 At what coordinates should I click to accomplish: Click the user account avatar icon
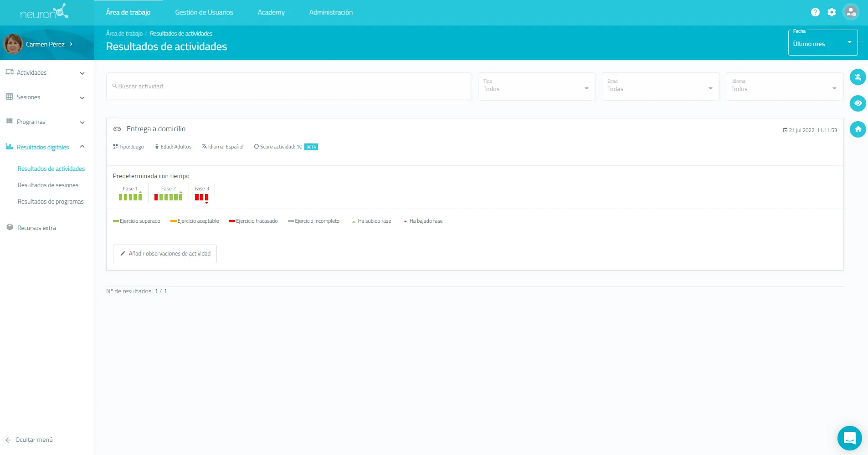tap(850, 12)
